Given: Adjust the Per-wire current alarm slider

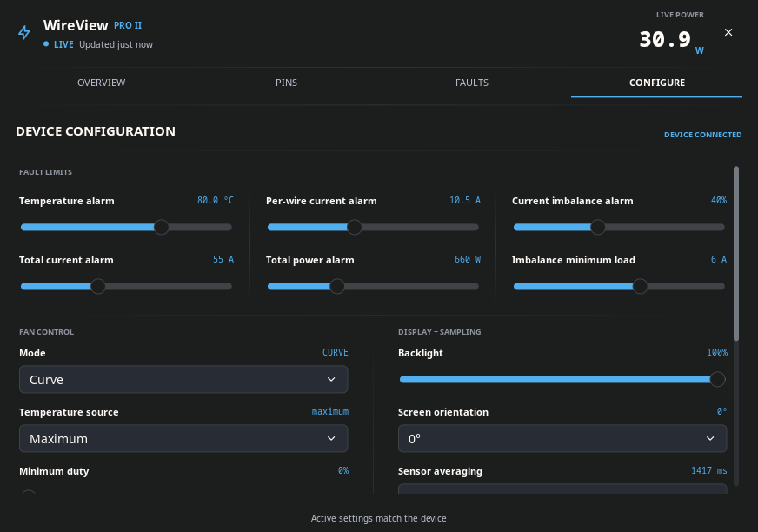Looking at the screenshot, I should pyautogui.click(x=373, y=227).
